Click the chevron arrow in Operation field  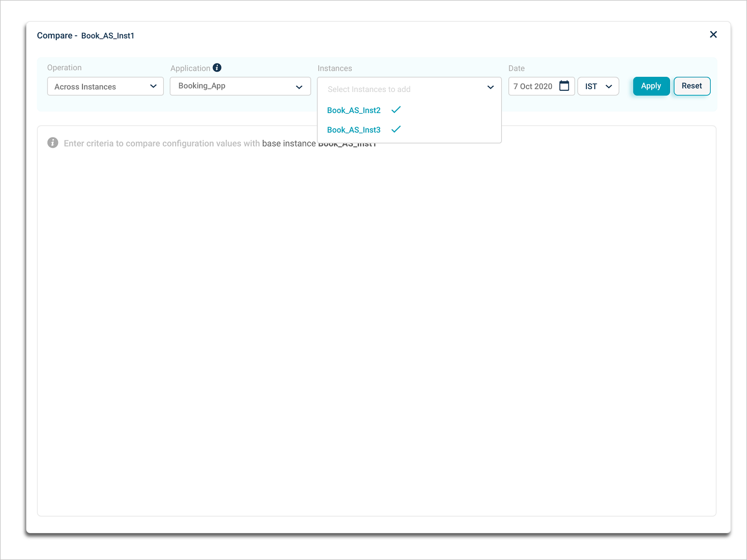153,86
